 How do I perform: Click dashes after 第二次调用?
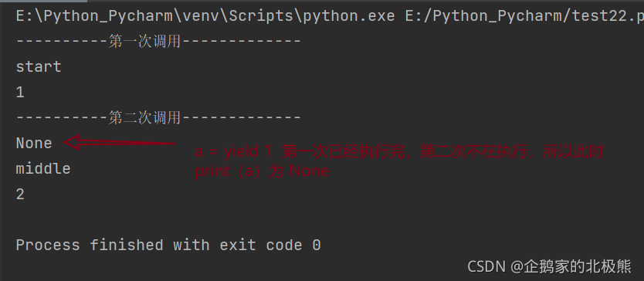click(242, 118)
